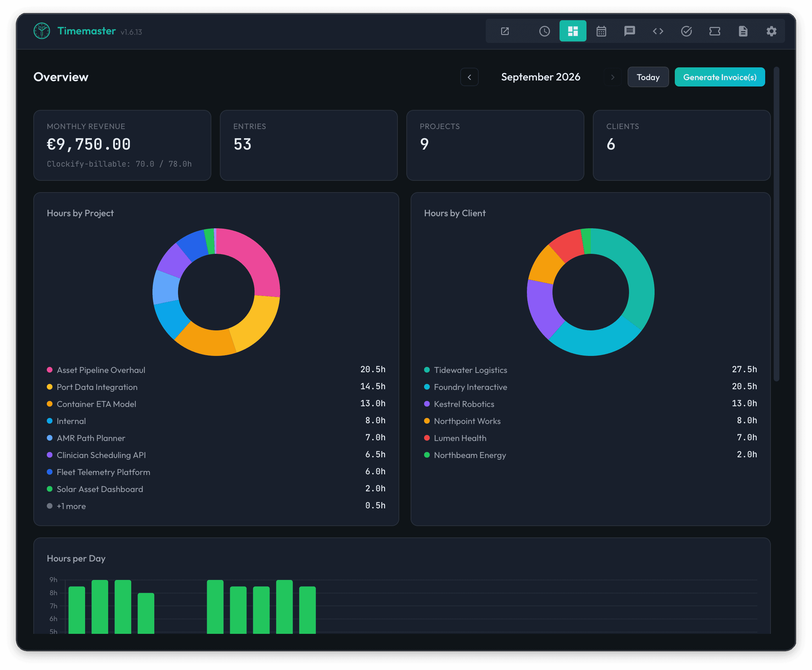
Task: Open the clock time tracker view
Action: 545,31
